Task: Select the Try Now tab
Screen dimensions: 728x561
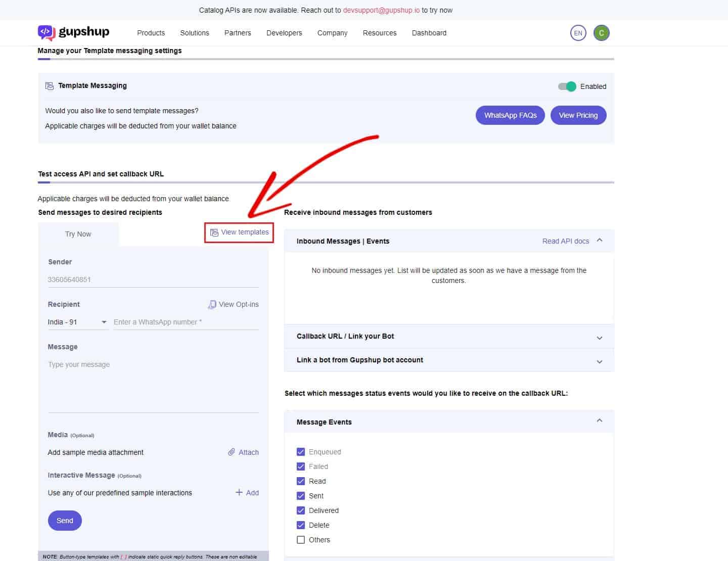Action: (x=78, y=234)
